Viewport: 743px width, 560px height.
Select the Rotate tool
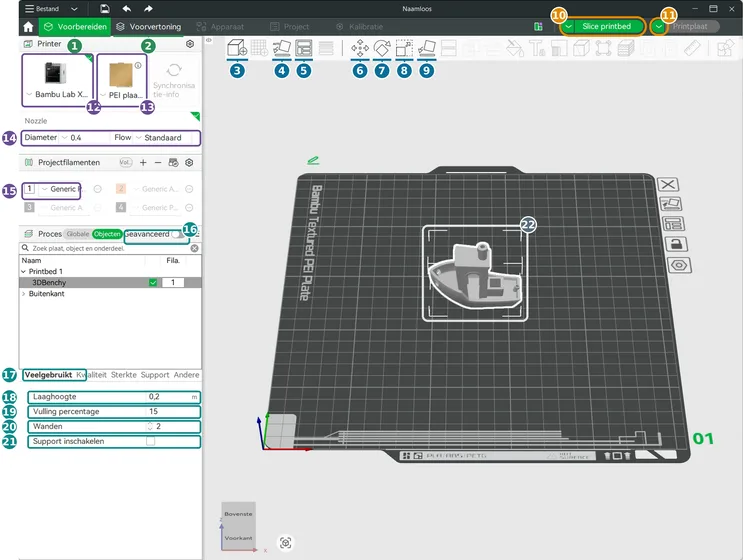pos(382,48)
